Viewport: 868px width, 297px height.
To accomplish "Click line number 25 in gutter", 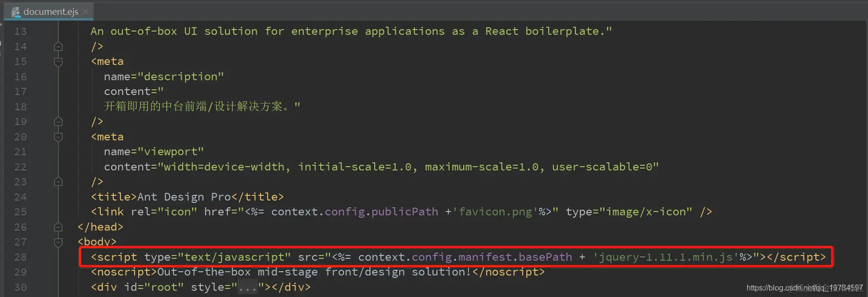I will (20, 212).
